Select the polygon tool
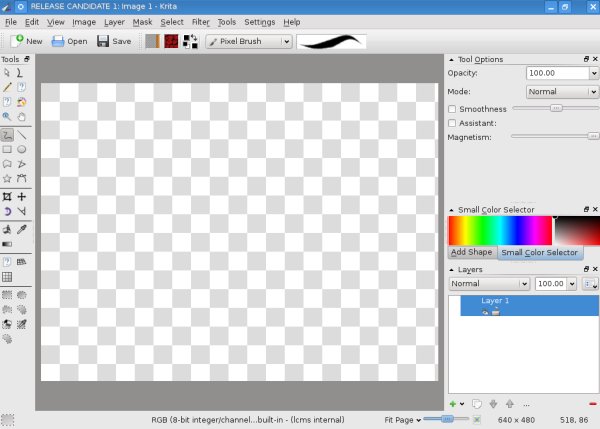The width and height of the screenshot is (600, 429). [x=7, y=164]
